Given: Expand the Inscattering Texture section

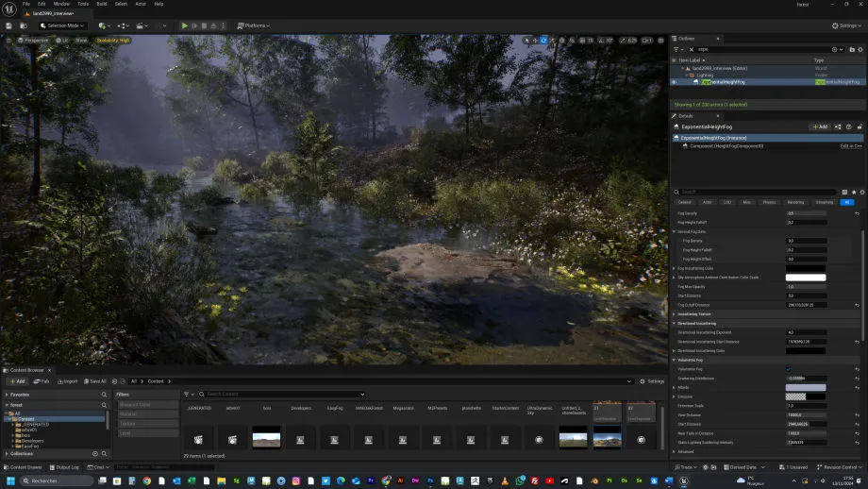Looking at the screenshot, I should tap(675, 314).
